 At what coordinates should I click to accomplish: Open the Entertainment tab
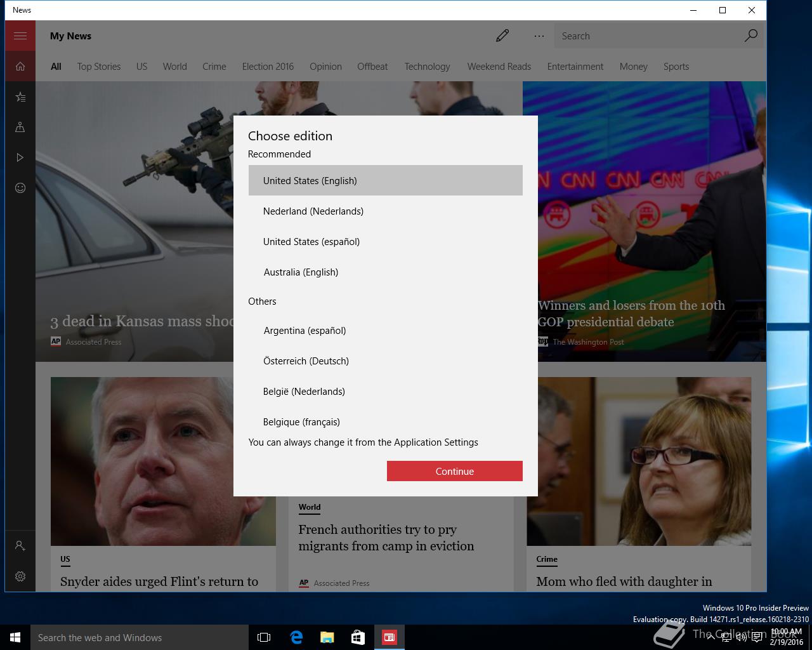pos(575,67)
